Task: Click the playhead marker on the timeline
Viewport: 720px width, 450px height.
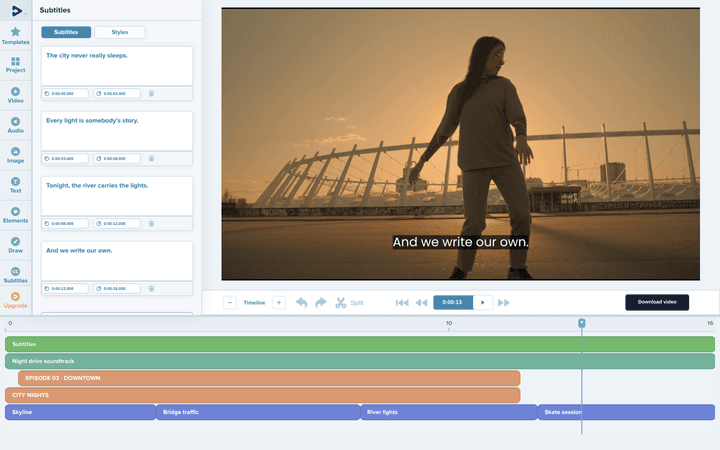Action: pyautogui.click(x=582, y=323)
